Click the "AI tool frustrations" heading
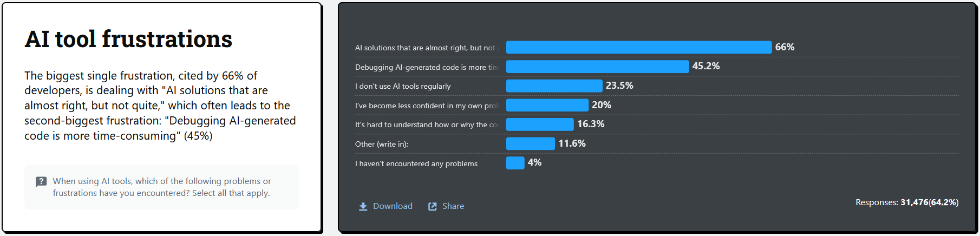The width and height of the screenshot is (980, 236). click(128, 40)
